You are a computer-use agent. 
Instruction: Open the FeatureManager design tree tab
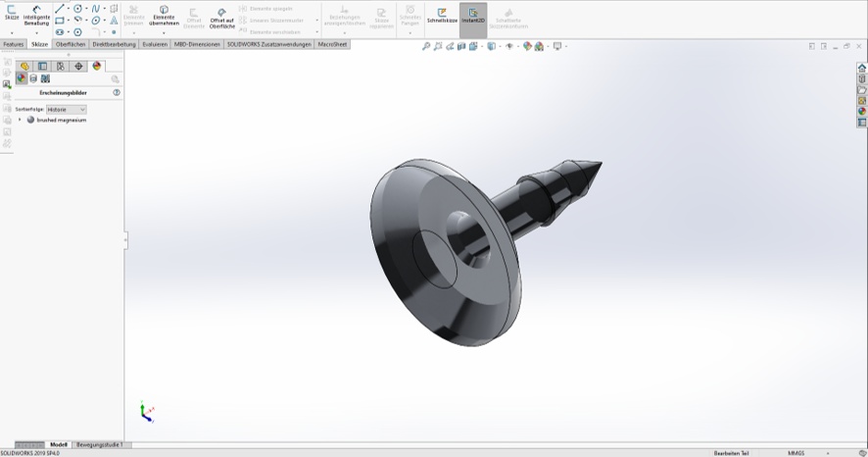[x=24, y=66]
